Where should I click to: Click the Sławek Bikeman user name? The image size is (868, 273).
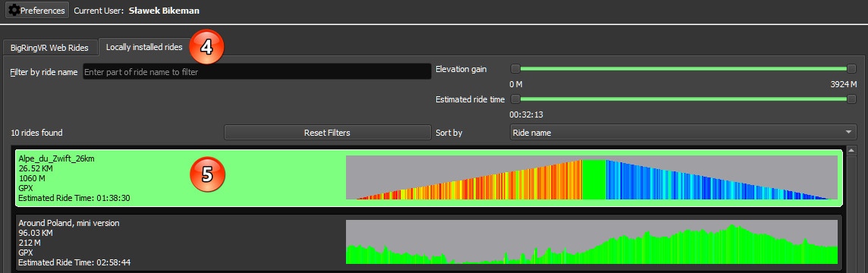[x=164, y=11]
